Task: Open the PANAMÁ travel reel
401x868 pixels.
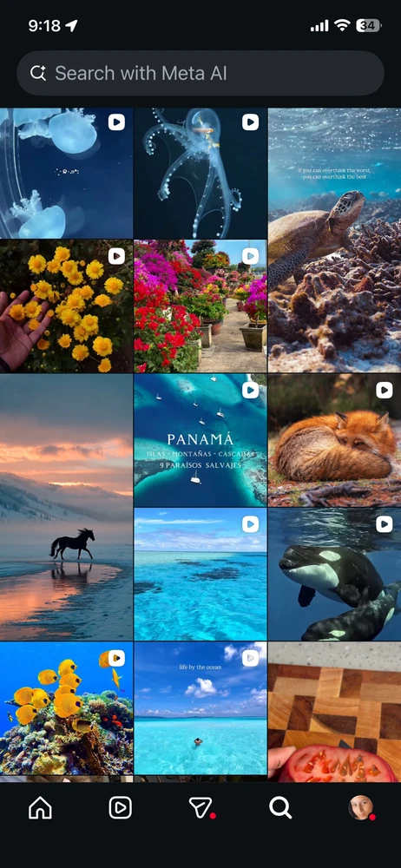Action: (200, 440)
